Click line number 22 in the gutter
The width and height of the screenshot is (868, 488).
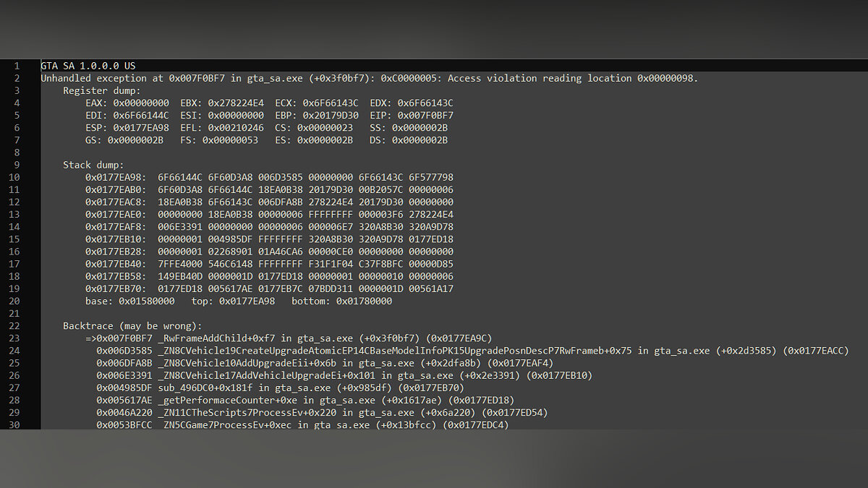coord(17,326)
